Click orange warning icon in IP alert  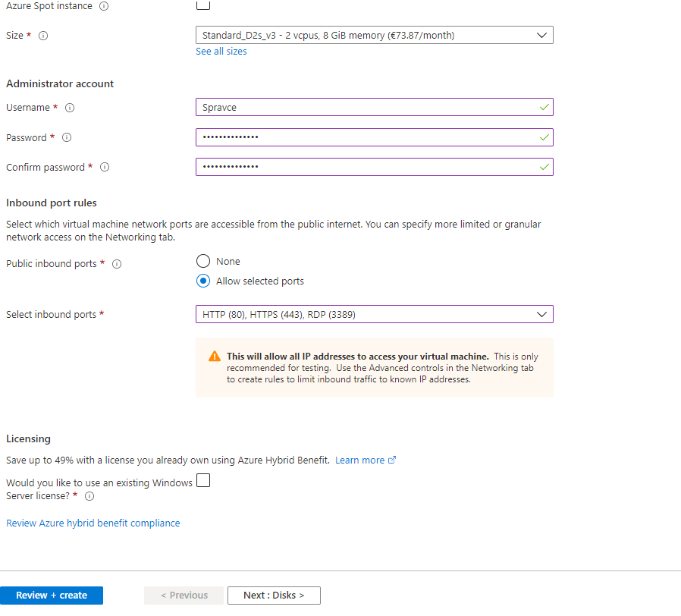pos(215,357)
